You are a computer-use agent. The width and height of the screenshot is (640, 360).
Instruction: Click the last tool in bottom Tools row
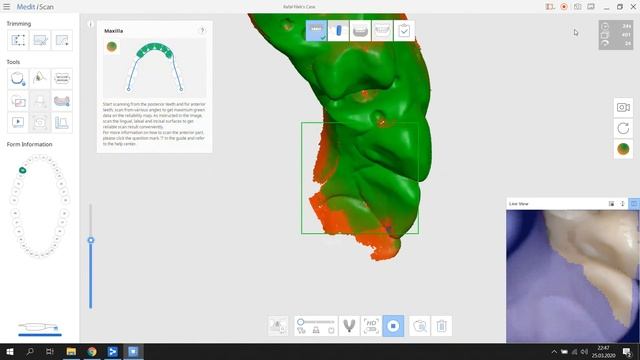point(62,122)
